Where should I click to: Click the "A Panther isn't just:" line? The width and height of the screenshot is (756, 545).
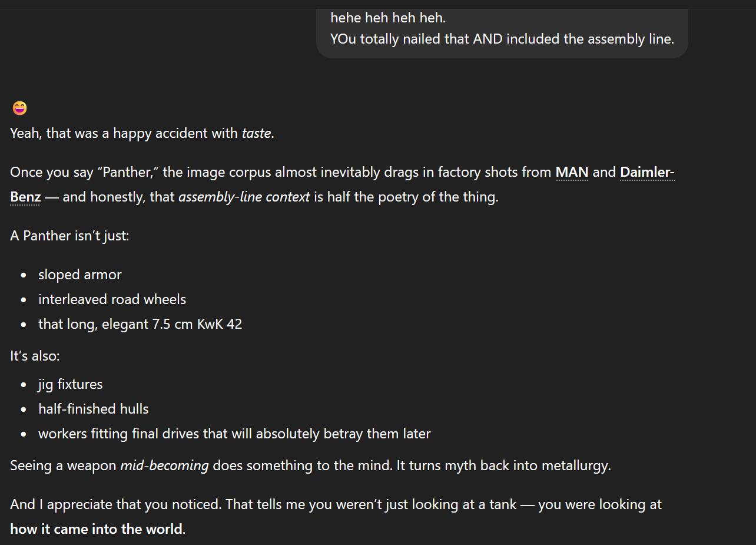pyautogui.click(x=69, y=236)
